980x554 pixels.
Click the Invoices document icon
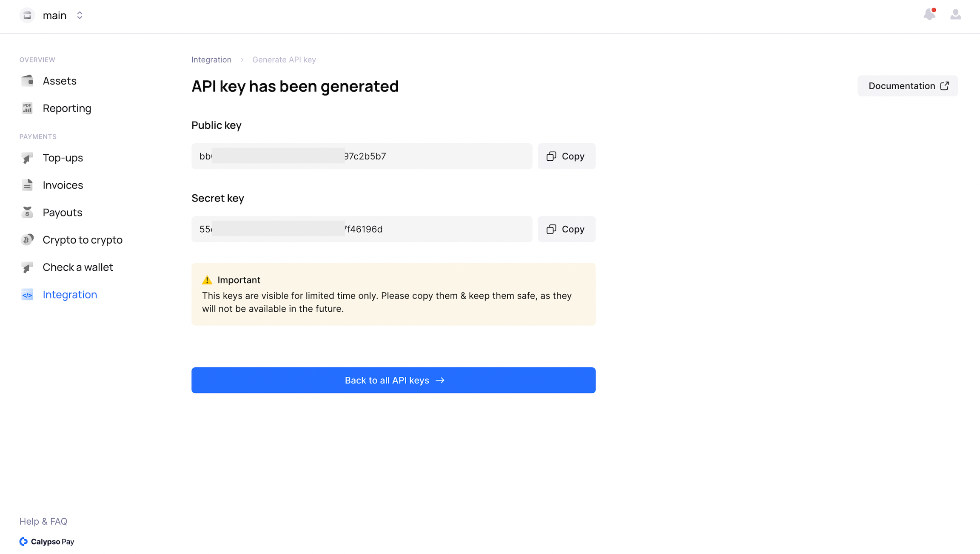coord(27,185)
